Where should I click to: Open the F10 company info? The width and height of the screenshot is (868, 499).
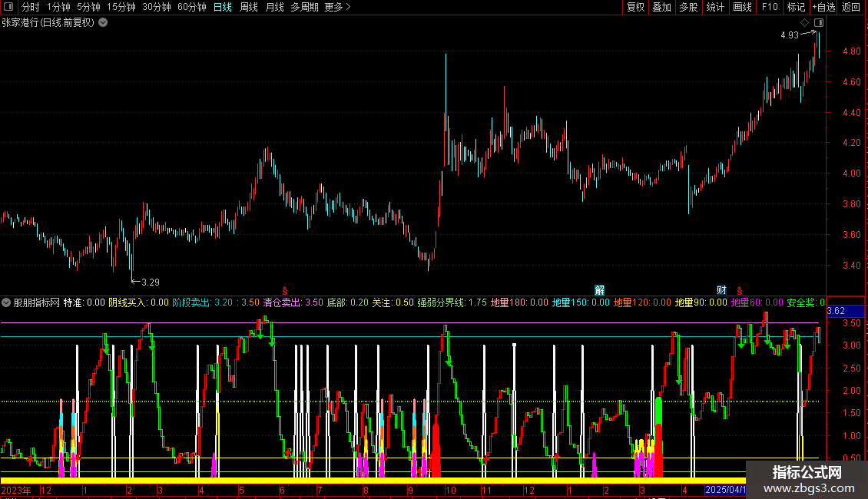click(770, 7)
